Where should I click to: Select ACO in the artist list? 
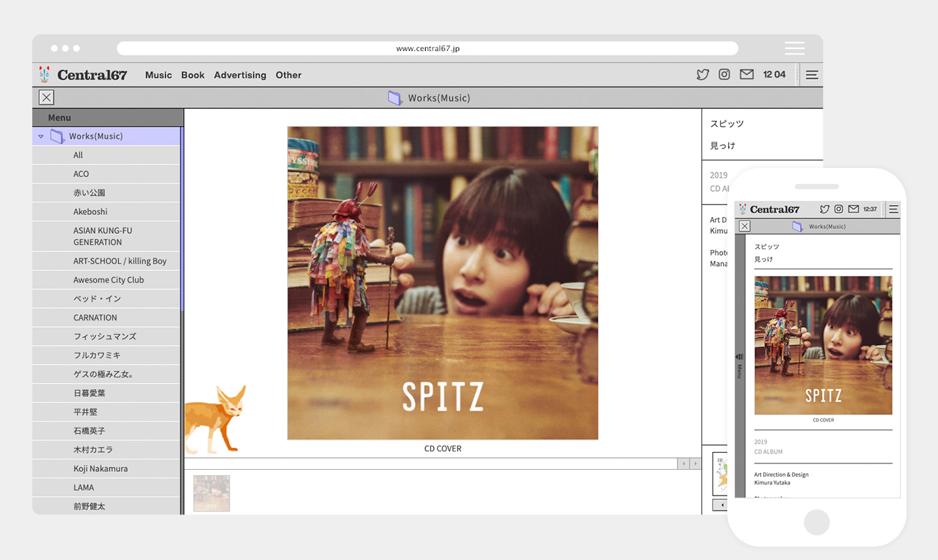[106, 174]
